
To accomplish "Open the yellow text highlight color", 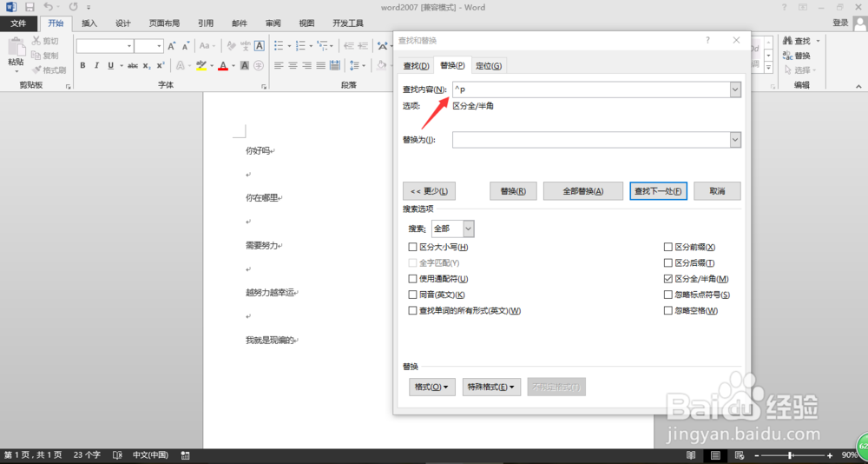I will pos(201,65).
